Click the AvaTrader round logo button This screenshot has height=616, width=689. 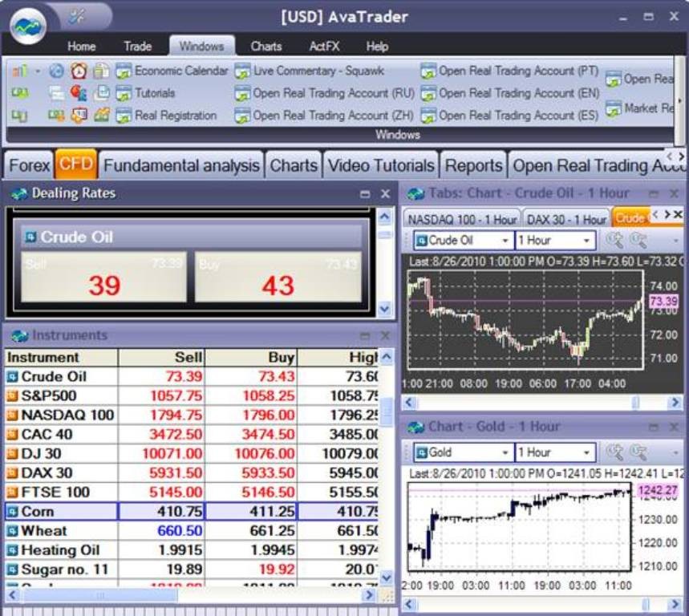click(28, 25)
